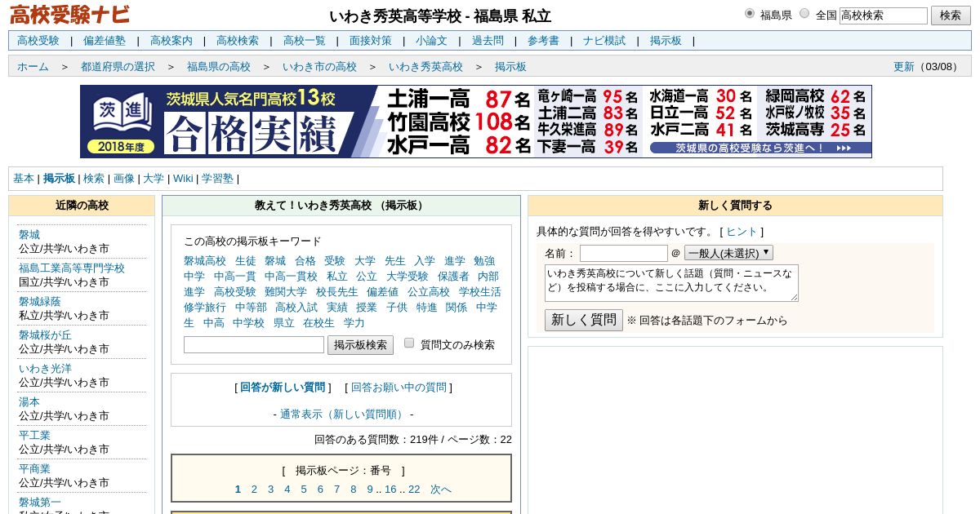Open ナビ模試 menu item
The height and width of the screenshot is (514, 980).
pyautogui.click(x=604, y=41)
